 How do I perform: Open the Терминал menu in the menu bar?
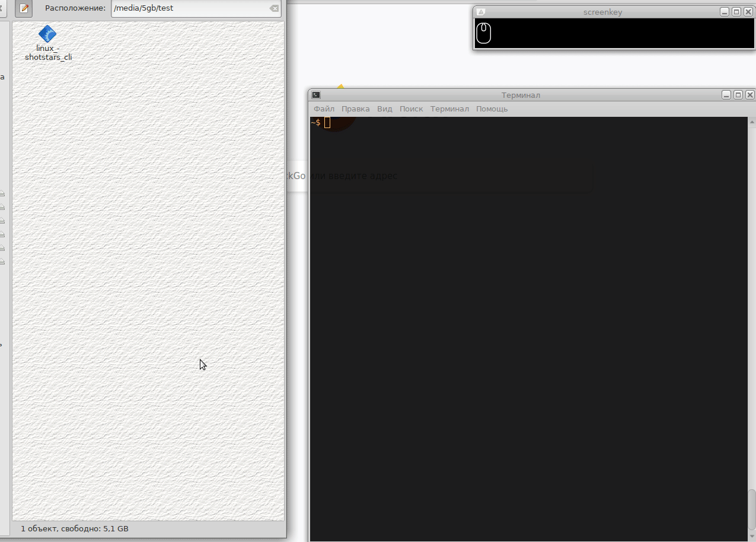coord(449,109)
